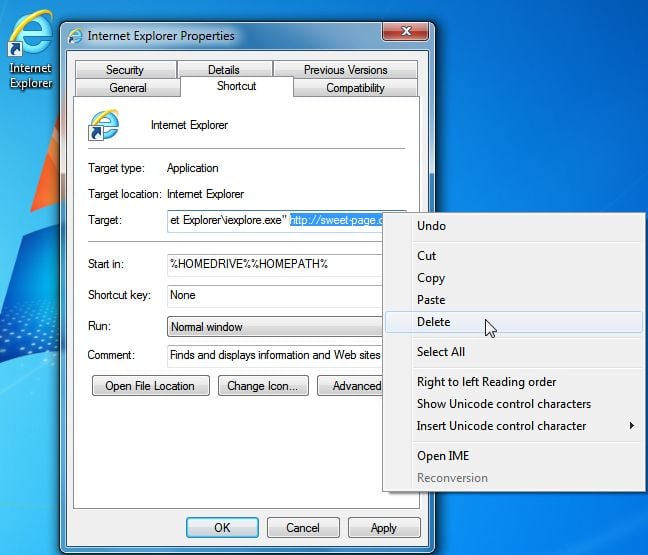Select the Shortcut tab
Image resolution: width=648 pixels, height=555 pixels.
236,86
